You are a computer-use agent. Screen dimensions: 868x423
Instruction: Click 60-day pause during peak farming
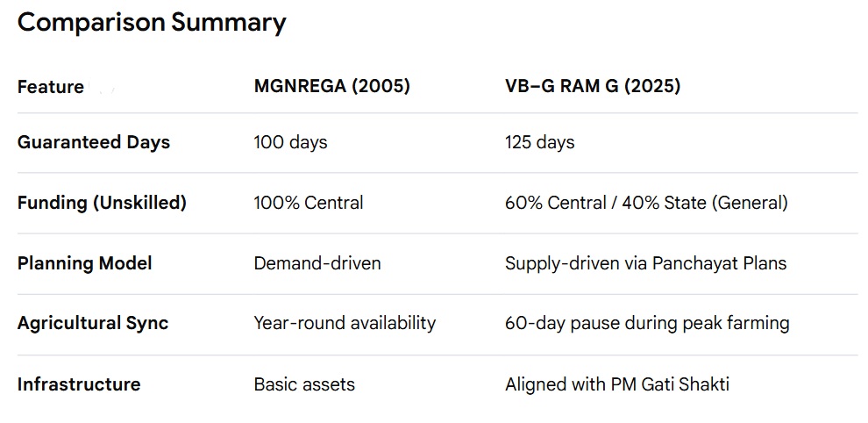(x=647, y=323)
